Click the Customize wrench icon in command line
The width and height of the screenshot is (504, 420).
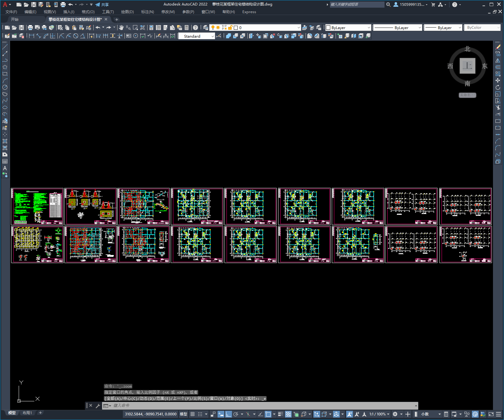[x=98, y=406]
